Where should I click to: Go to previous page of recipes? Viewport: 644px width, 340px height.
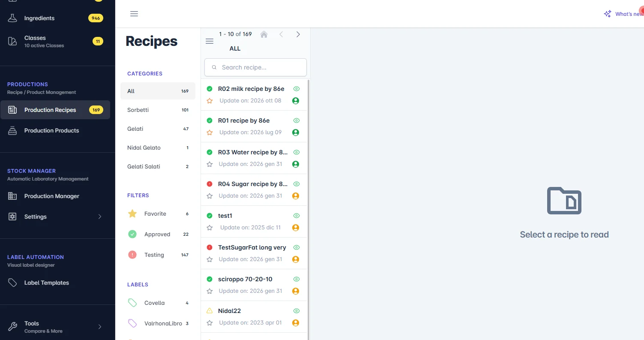(x=281, y=34)
